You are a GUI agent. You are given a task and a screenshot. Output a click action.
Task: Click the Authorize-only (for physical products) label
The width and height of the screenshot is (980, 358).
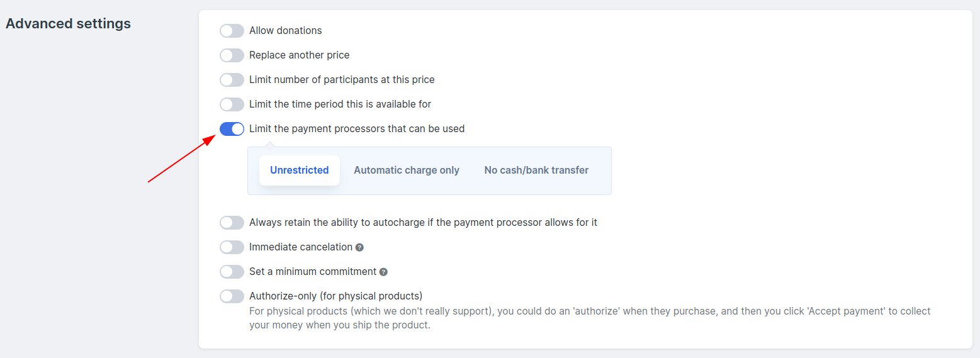(x=335, y=296)
